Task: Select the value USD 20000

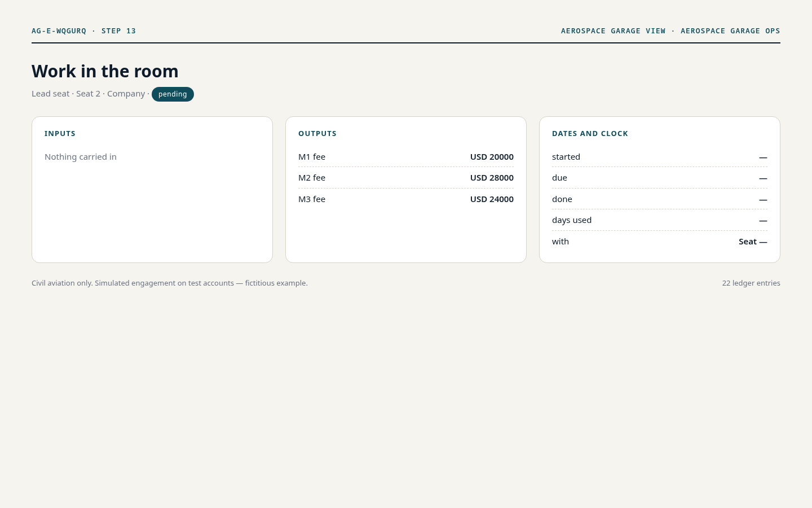Action: click(x=492, y=157)
